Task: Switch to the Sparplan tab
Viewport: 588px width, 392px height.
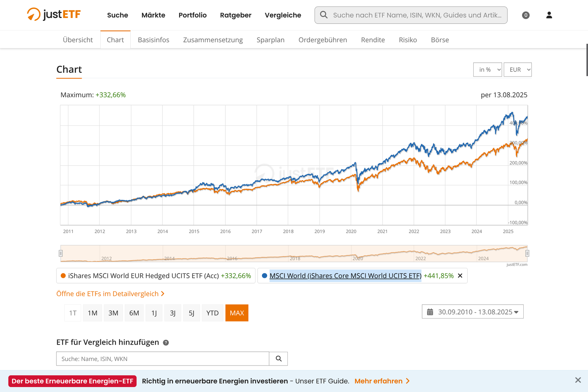Action: click(x=270, y=40)
